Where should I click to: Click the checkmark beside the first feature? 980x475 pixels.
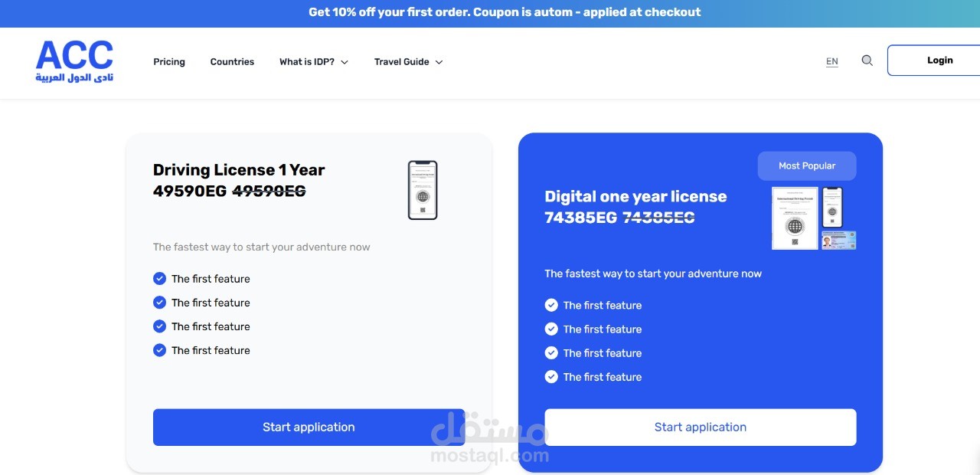pos(159,278)
